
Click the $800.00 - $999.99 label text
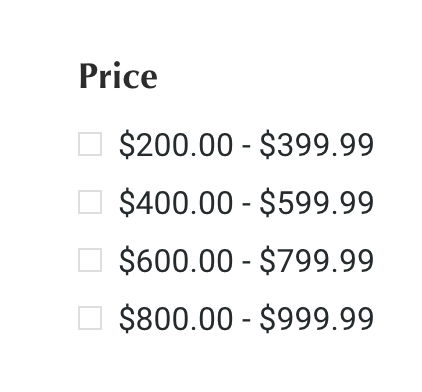(x=246, y=319)
